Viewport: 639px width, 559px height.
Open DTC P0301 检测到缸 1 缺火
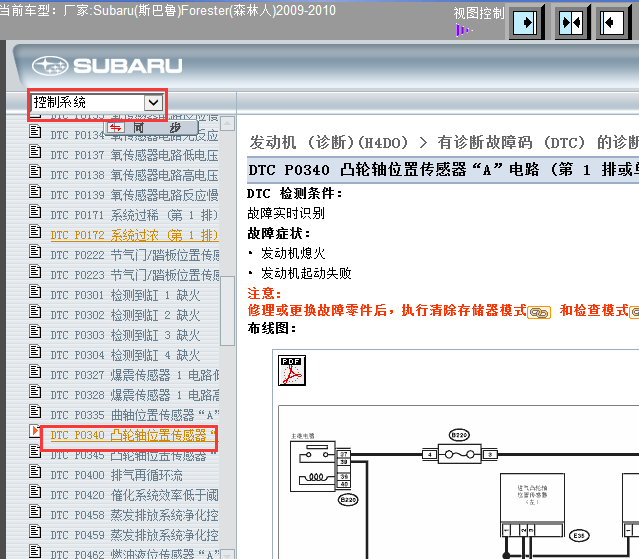click(126, 295)
